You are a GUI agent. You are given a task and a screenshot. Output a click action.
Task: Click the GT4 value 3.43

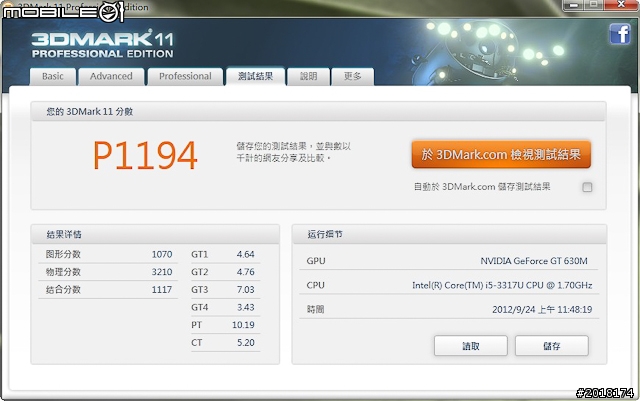(246, 307)
